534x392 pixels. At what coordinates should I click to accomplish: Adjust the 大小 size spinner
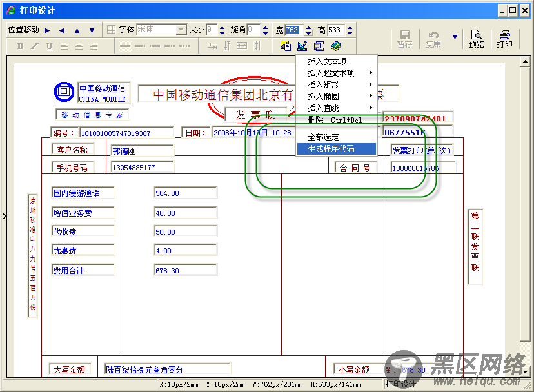(222, 30)
